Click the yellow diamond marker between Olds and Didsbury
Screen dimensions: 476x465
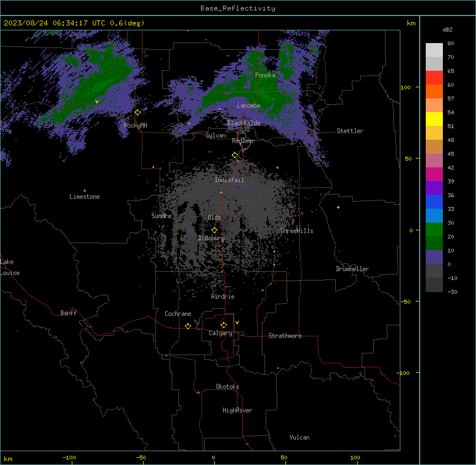tap(214, 230)
